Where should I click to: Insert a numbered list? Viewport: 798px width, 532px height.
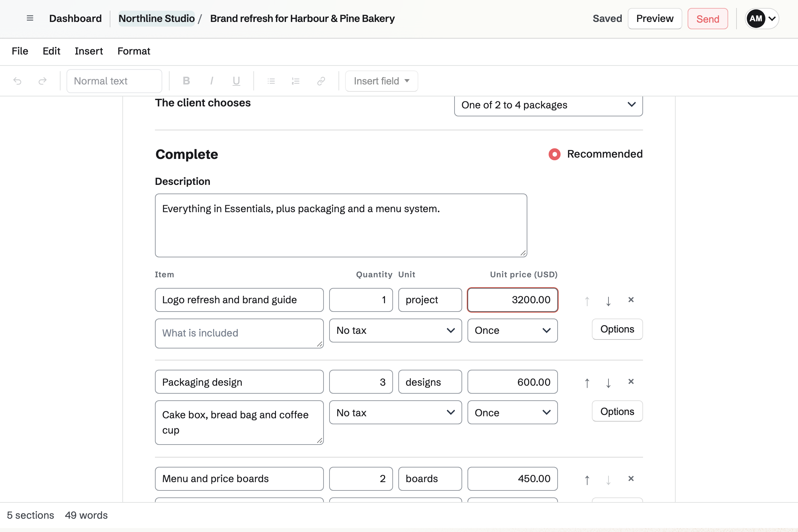(x=296, y=81)
